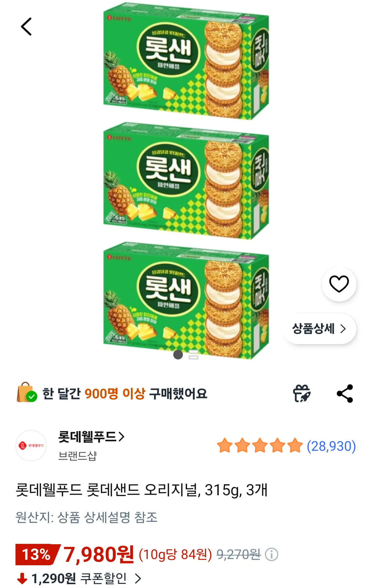372x588 pixels.
Task: Open the gift-sending icon
Action: 301,393
